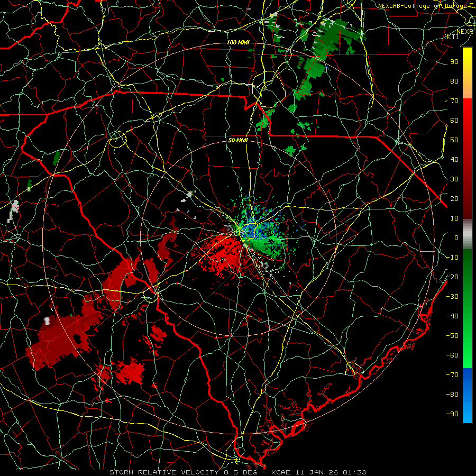Select the positive 60 scale value
The height and width of the screenshot is (476, 476).
pyautogui.click(x=454, y=120)
